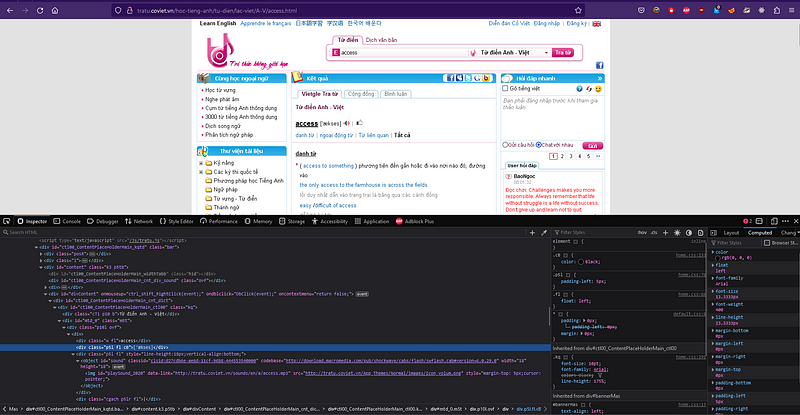Open help question icon in Hỏi đáp nhanh
This screenshot has height=415, width=800.
point(579,89)
